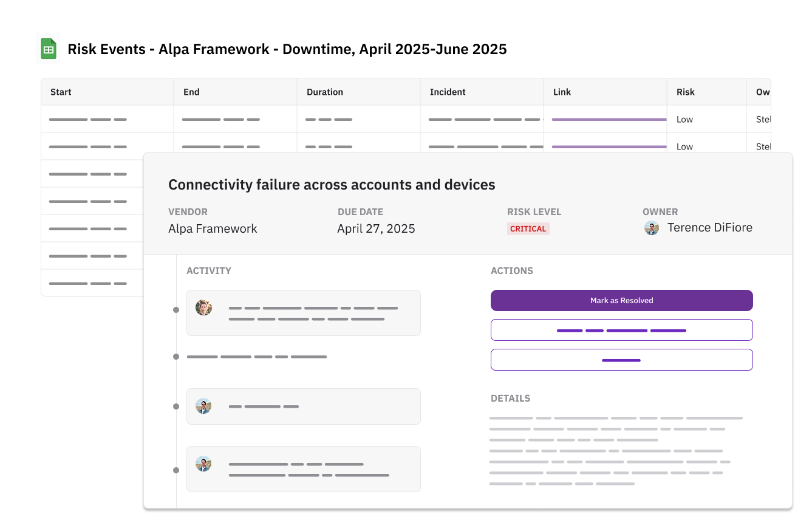
Task: Open the purple link in the second table row
Action: pyautogui.click(x=609, y=147)
